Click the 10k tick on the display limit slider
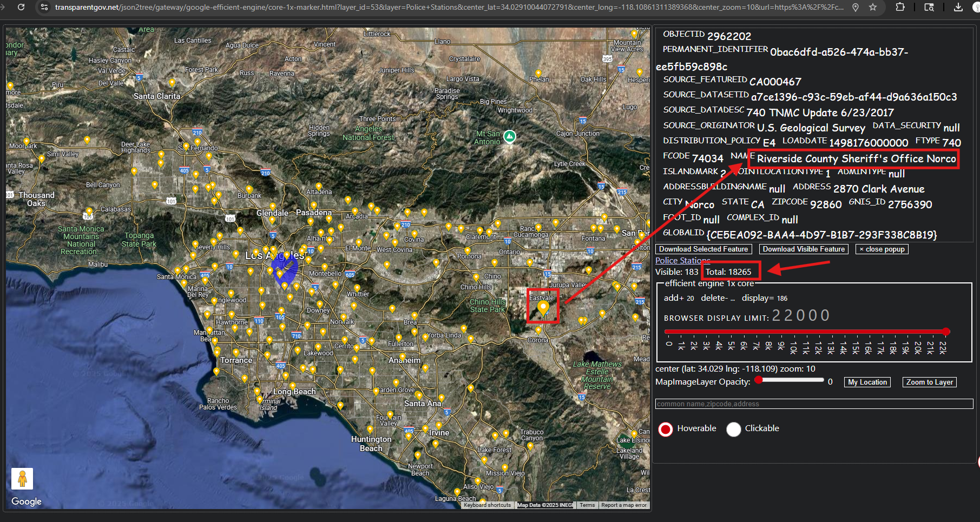 (x=793, y=347)
